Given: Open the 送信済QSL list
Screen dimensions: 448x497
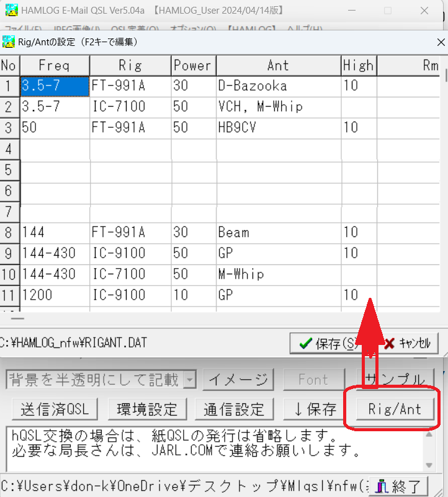Looking at the screenshot, I should (55, 409).
